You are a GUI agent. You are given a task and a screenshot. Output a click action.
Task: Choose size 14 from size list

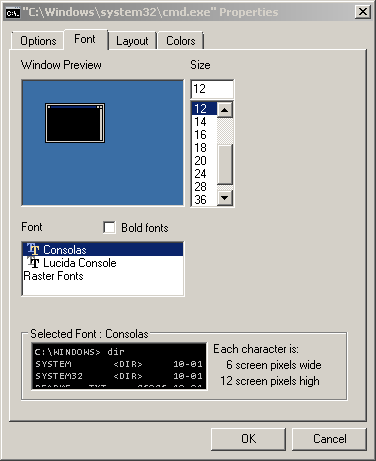[x=204, y=122]
